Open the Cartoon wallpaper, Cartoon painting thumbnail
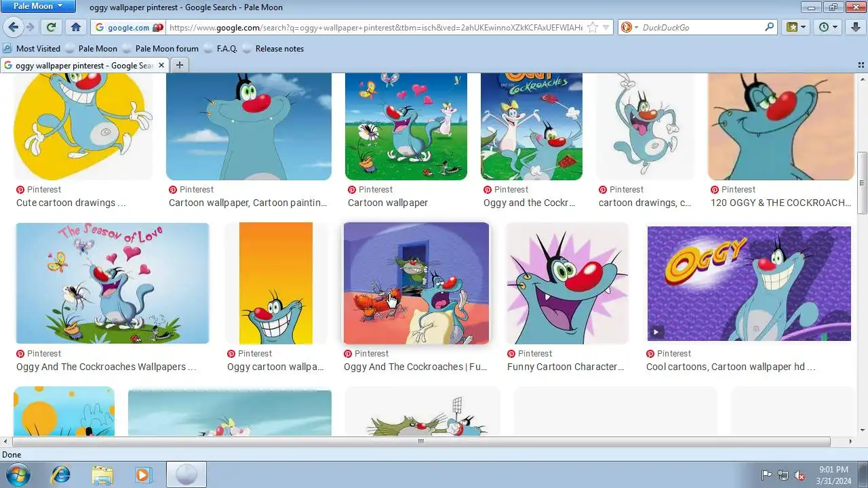 249,127
